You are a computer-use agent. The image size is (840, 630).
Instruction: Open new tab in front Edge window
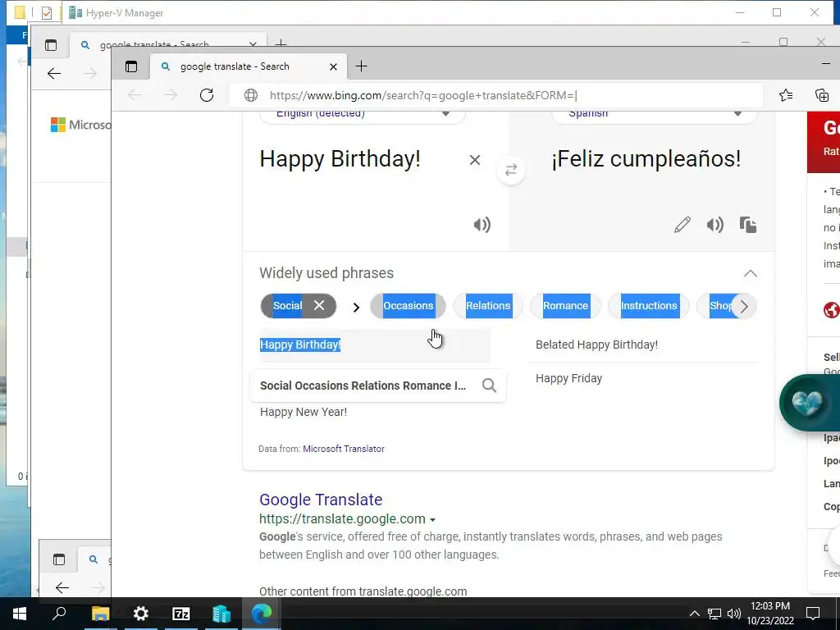point(361,66)
